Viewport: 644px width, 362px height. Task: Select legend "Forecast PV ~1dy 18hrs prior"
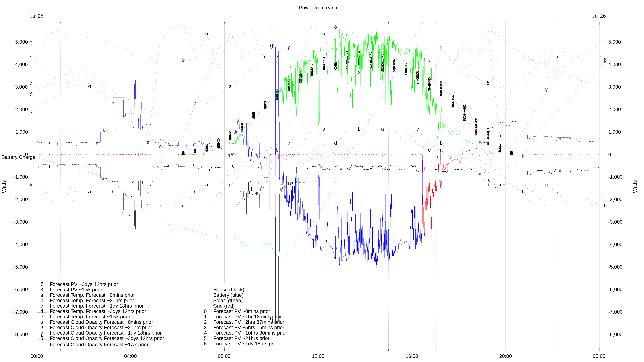(x=246, y=344)
